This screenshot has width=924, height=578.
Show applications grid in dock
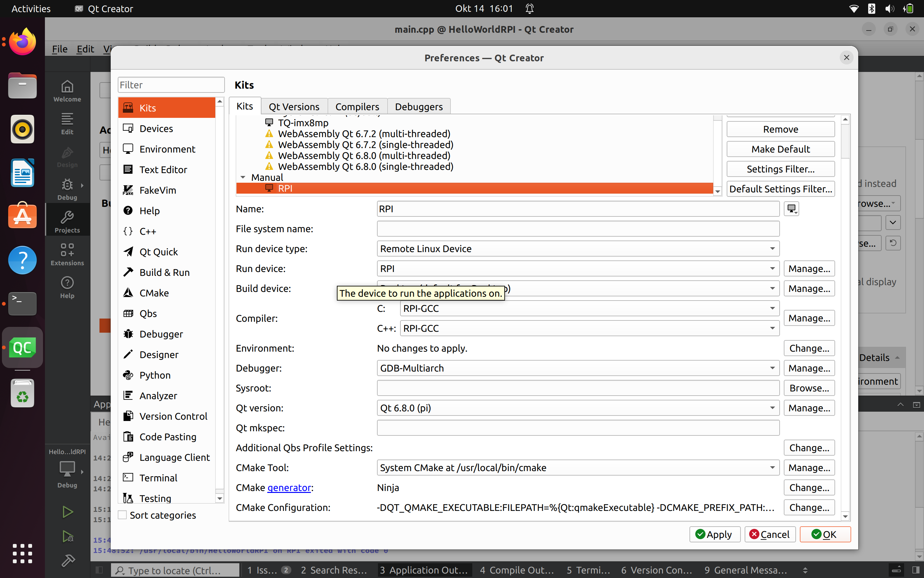(x=22, y=554)
